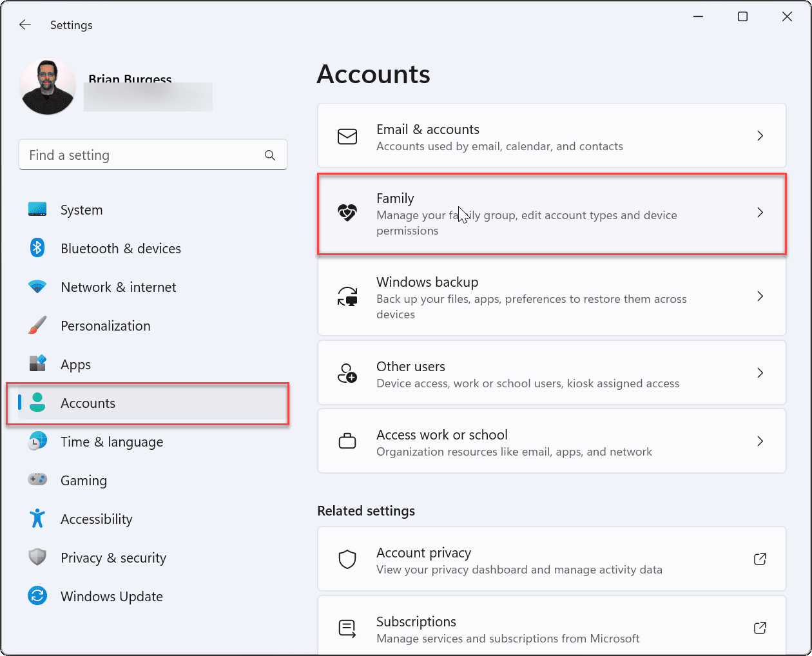The height and width of the screenshot is (656, 812).
Task: Select the Network & internet globe icon
Action: click(x=37, y=287)
